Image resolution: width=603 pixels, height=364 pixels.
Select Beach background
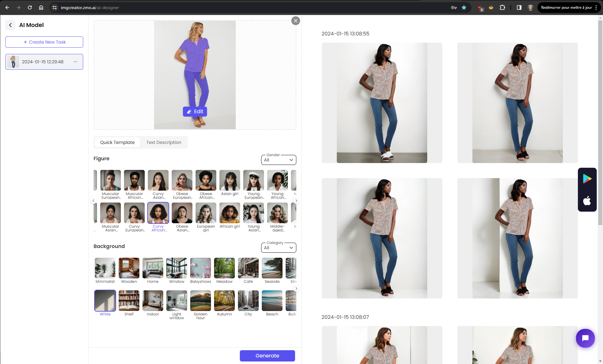(x=272, y=303)
